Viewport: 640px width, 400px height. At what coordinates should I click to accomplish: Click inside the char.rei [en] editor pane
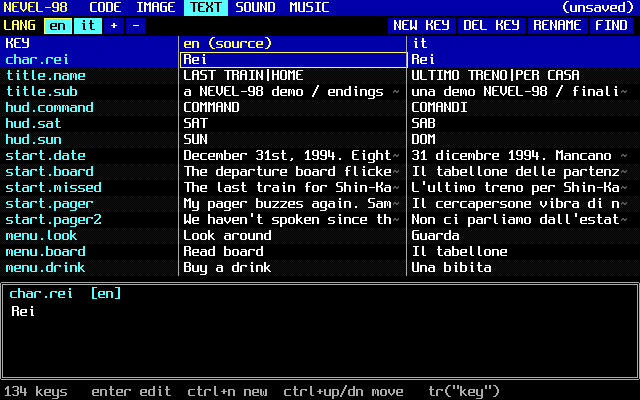[x=320, y=331]
